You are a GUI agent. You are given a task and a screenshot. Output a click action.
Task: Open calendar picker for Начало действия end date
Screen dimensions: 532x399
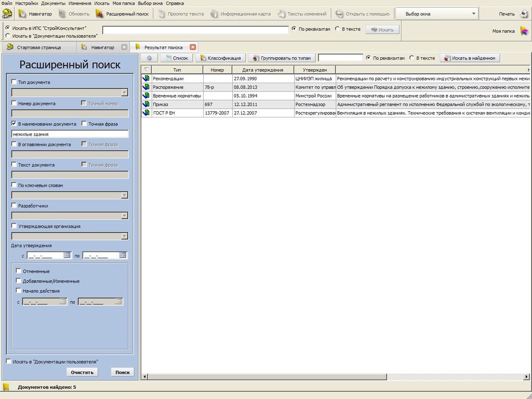pyautogui.click(x=118, y=301)
